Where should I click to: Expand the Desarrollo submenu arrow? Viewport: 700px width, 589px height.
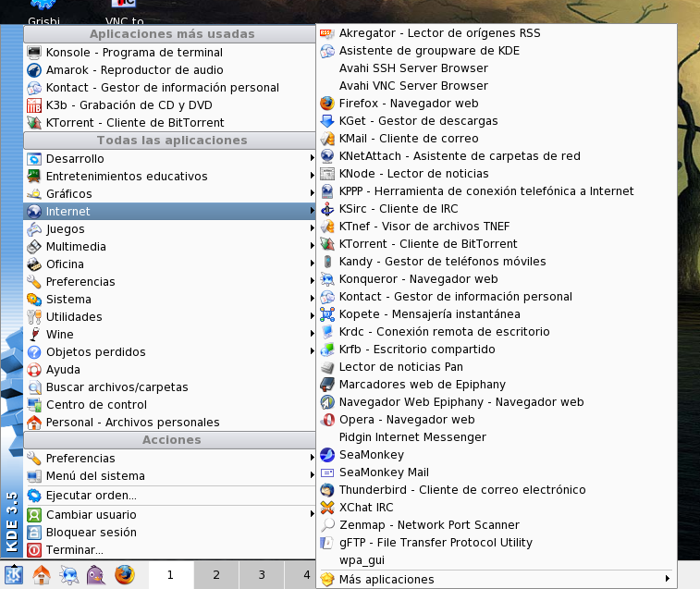tap(312, 157)
